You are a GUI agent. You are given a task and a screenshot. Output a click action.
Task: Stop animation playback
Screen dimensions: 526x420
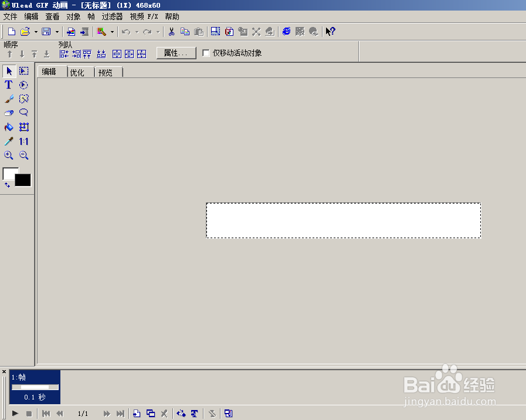(x=29, y=414)
